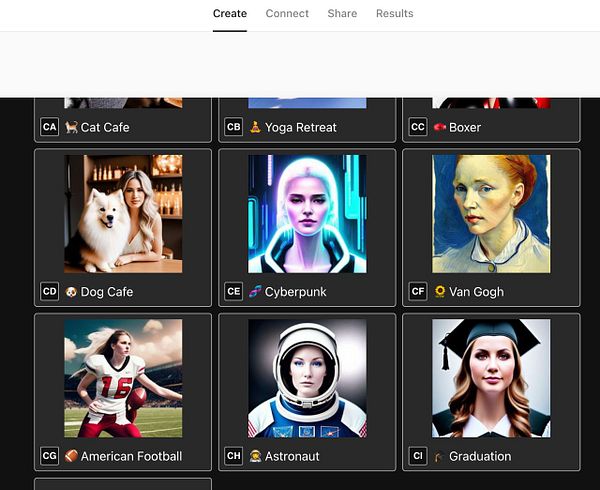
Task: Click the yoga pose emoji beside Yoga Retreat
Action: tap(255, 127)
